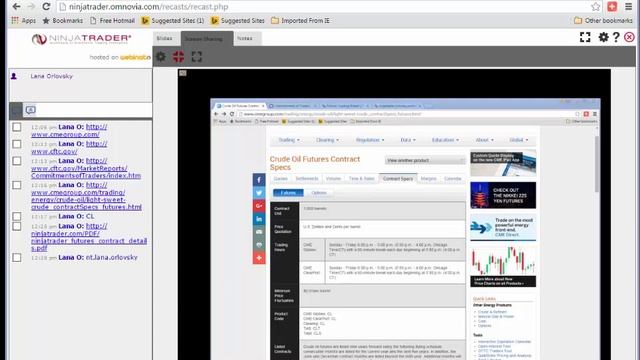Expand the Data dropdown on CME nav bar
Viewport: 640px width, 360px height.
pos(408,140)
